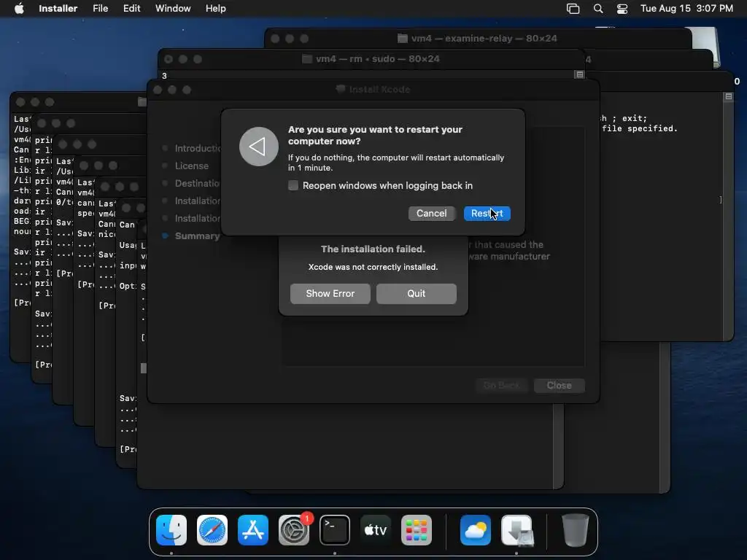Screen dimensions: 747x560
Task: Select the License step in the installer sidebar
Action: click(192, 166)
